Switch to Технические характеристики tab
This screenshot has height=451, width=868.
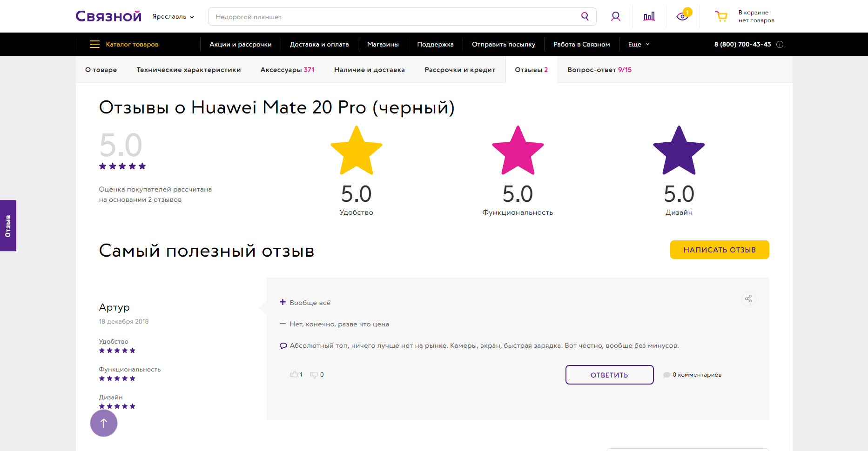[x=188, y=70]
